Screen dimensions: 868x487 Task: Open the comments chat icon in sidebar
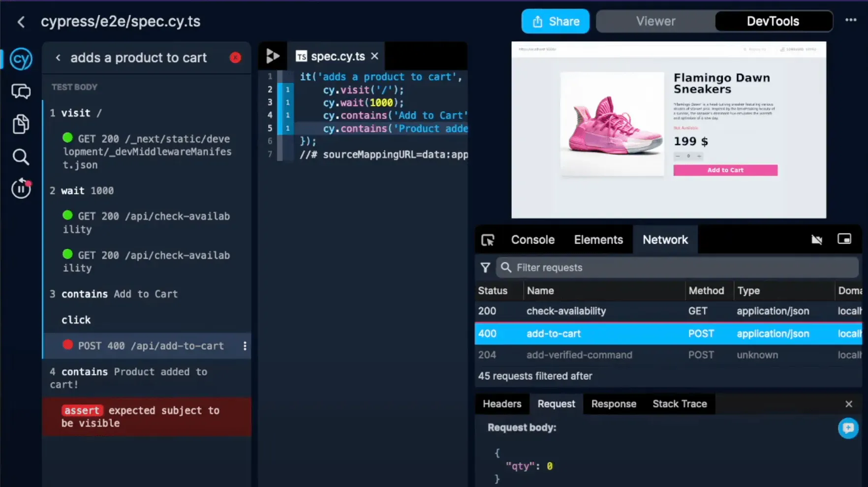21,91
